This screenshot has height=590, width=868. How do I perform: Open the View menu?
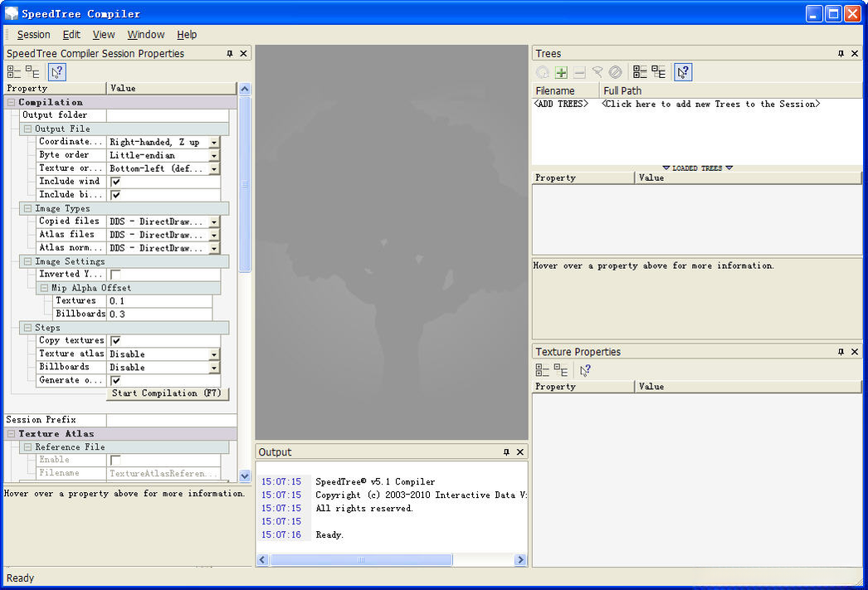[x=104, y=34]
